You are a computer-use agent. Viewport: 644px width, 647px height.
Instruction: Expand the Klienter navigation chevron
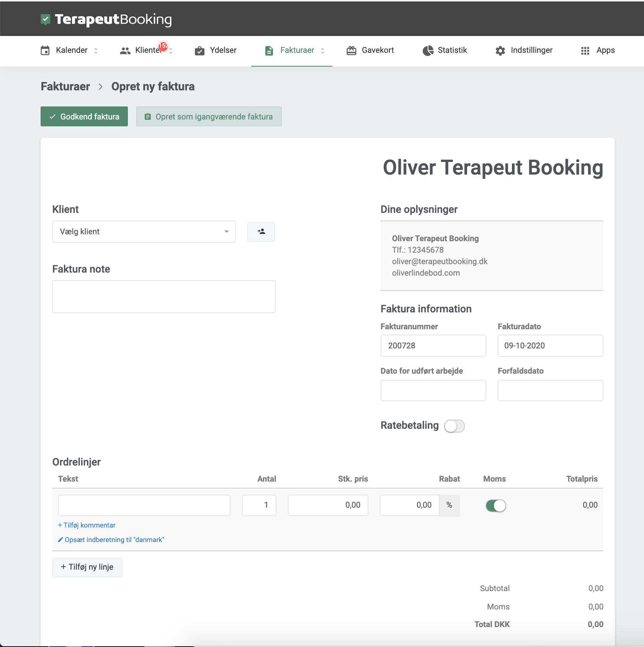171,50
